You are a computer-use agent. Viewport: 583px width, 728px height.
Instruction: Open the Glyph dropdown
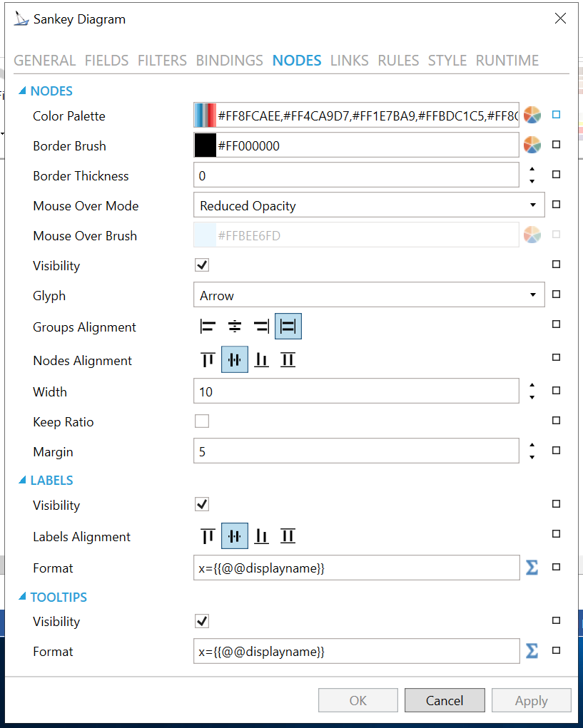click(368, 295)
